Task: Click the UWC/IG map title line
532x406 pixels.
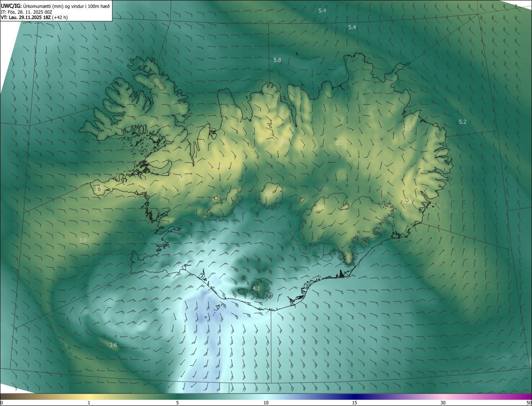Action: 55,6
